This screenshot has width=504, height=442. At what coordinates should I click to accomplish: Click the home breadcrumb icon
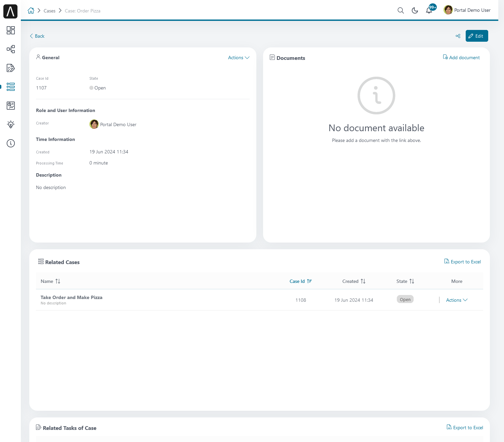pos(31,10)
